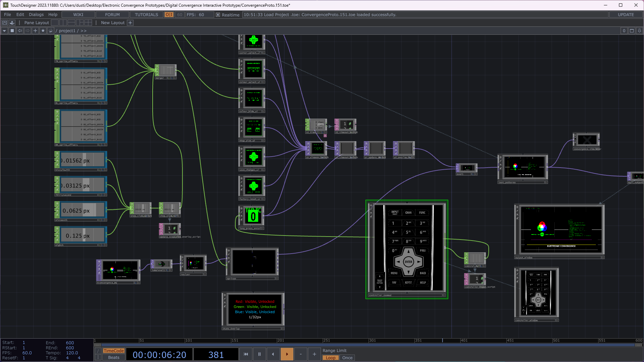
Task: Expand the path with >> chevrons
Action: (x=83, y=31)
